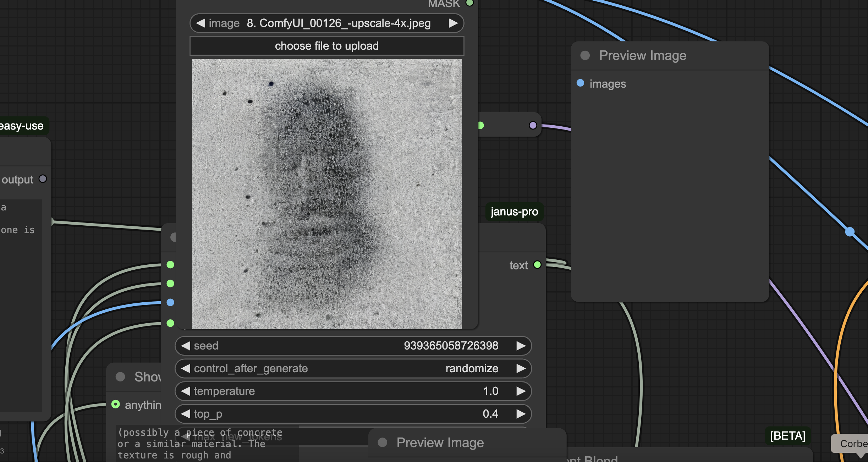The height and width of the screenshot is (462, 868).
Task: Click the easy-use badge label
Action: pyautogui.click(x=22, y=126)
